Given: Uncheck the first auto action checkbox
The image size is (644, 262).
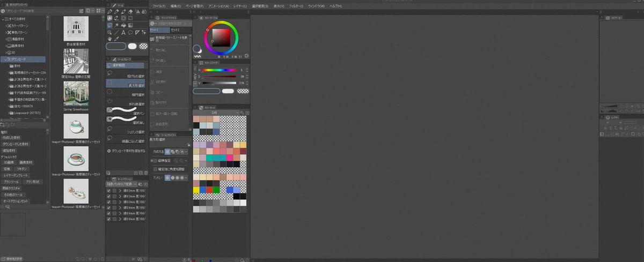Looking at the screenshot, I should (109, 190).
